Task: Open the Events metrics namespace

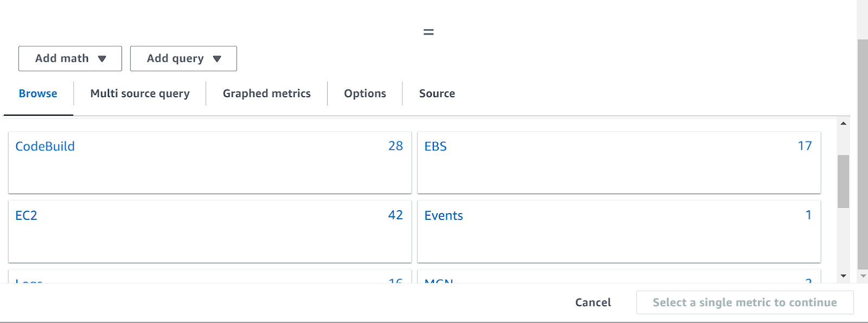Action: click(619, 232)
